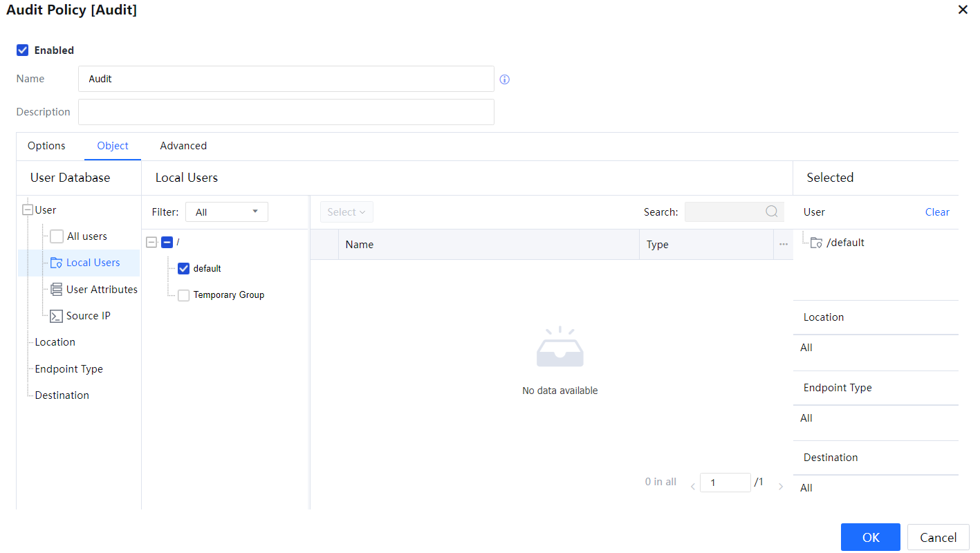
Task: Uncheck the default group checkbox
Action: [x=183, y=269]
